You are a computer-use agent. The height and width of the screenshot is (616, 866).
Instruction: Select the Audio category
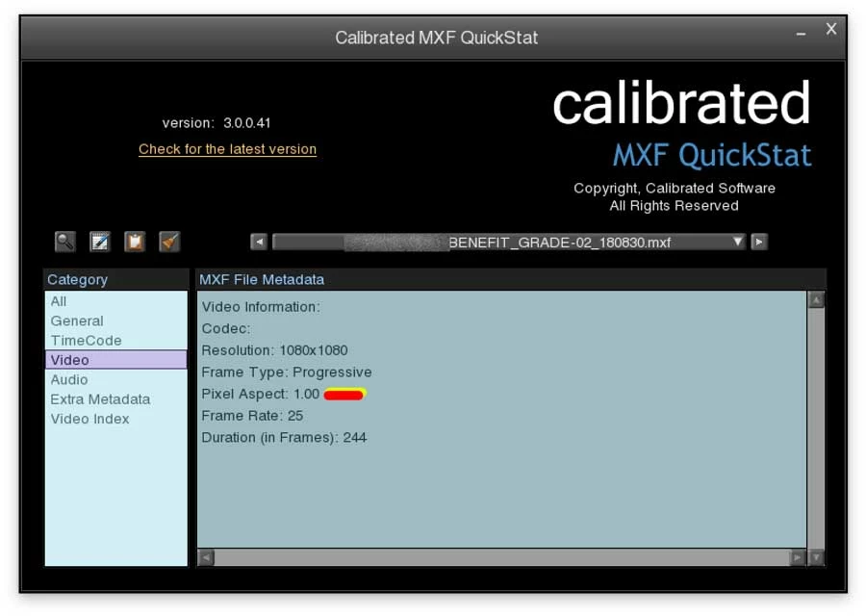point(116,379)
